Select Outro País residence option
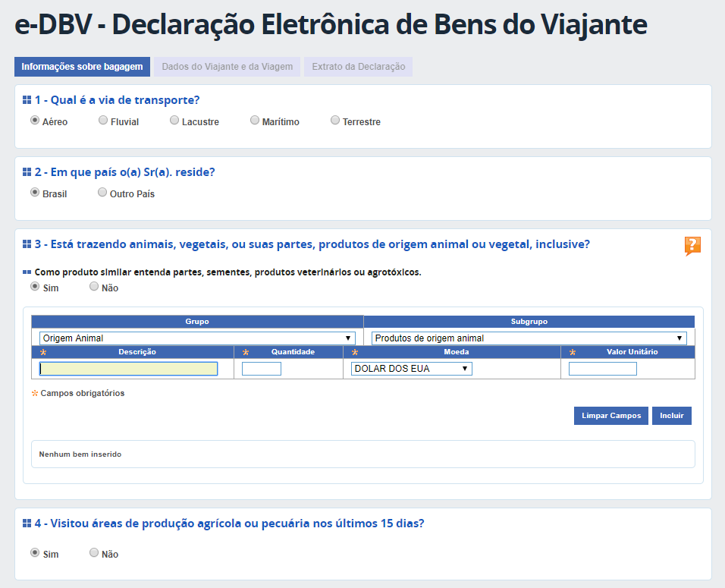The image size is (725, 588). coord(102,193)
